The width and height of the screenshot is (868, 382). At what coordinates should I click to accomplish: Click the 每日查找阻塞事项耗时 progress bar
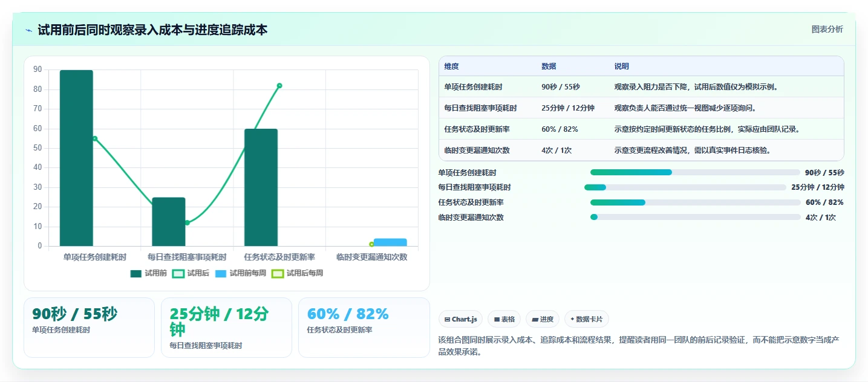click(685, 187)
